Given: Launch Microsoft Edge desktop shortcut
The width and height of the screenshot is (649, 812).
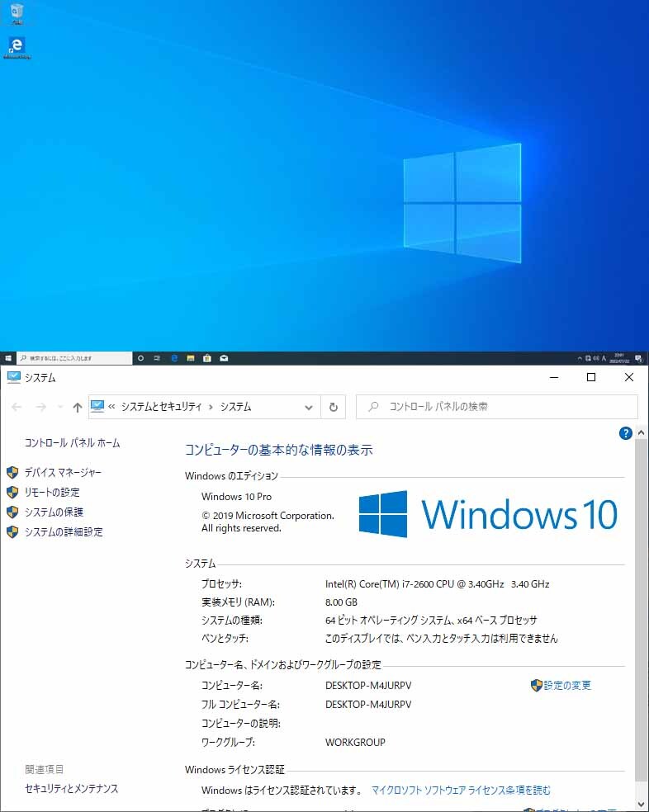Looking at the screenshot, I should tap(17, 47).
